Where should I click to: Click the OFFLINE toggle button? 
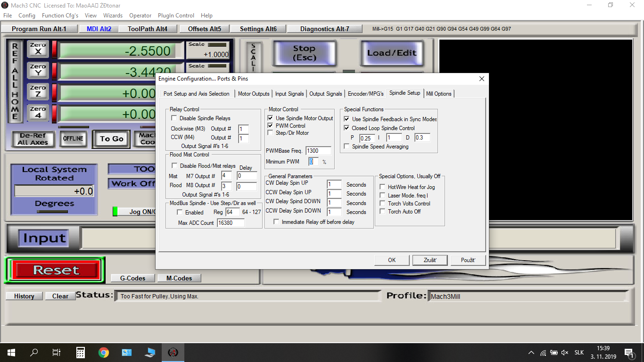pyautogui.click(x=74, y=139)
